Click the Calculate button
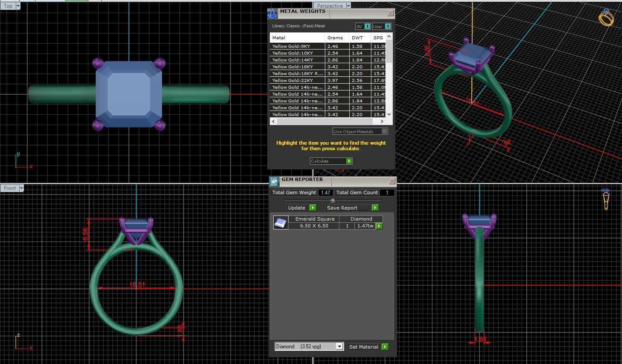The width and height of the screenshot is (622, 364). [x=331, y=161]
